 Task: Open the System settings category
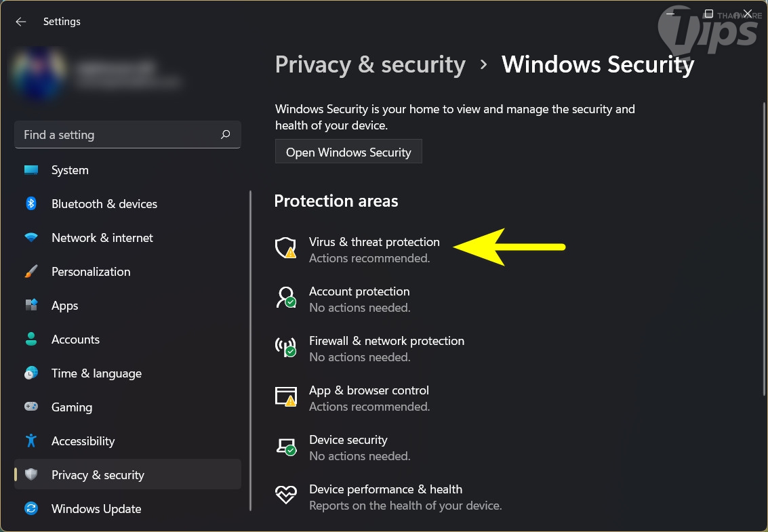[x=70, y=170]
